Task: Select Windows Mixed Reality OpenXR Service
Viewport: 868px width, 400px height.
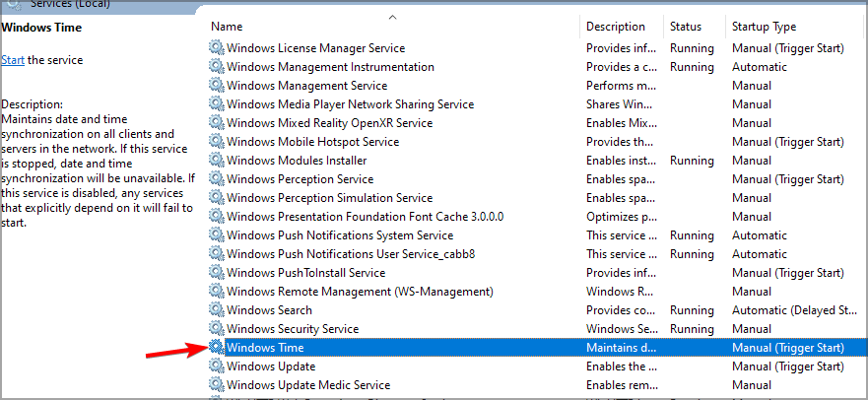Action: pyautogui.click(x=329, y=123)
